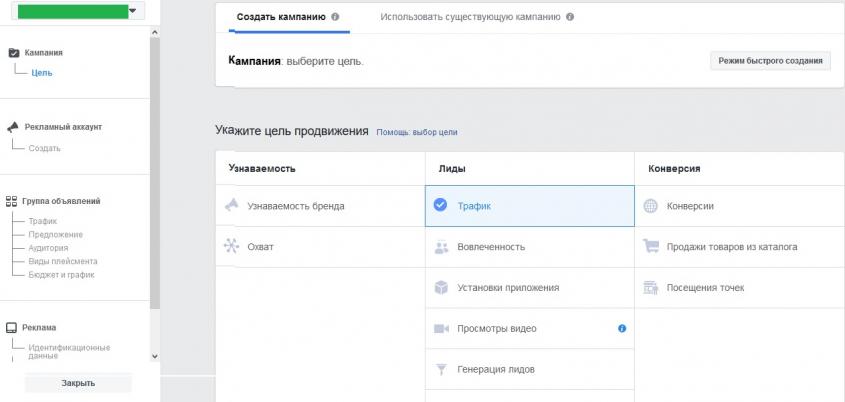845x402 pixels.
Task: Click the sidebar vertical scrollbar thumb
Action: (155, 172)
